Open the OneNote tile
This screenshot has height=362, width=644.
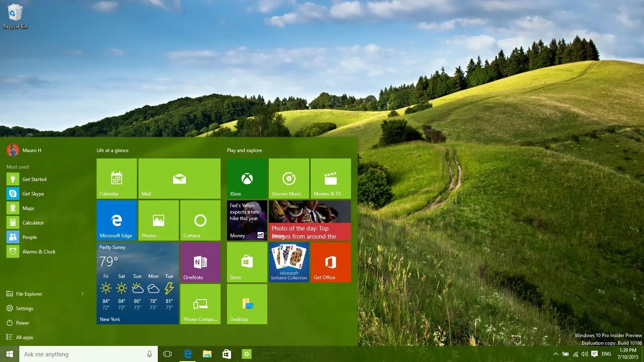(x=200, y=262)
